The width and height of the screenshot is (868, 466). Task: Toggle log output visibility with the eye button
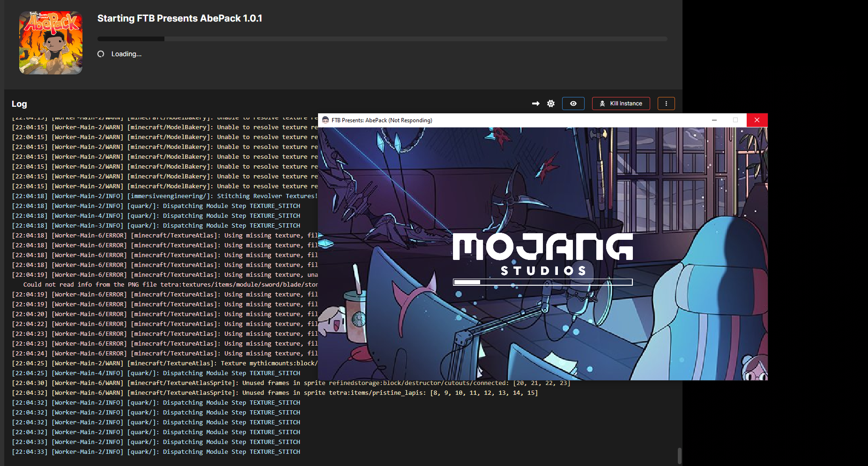click(573, 104)
